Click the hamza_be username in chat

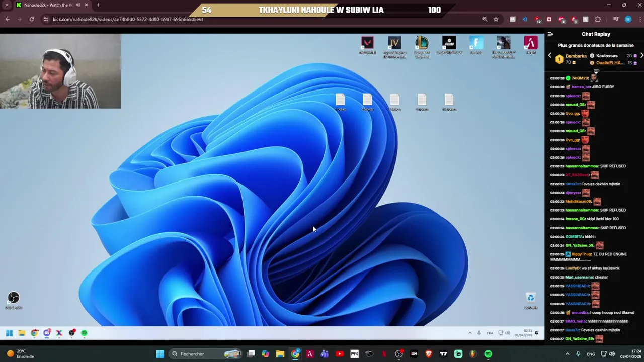click(x=581, y=87)
